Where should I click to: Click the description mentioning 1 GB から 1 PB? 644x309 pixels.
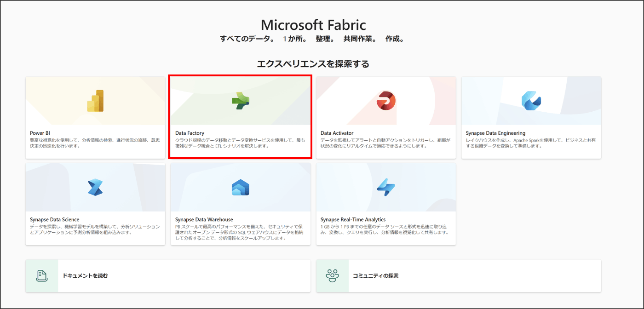(385, 229)
